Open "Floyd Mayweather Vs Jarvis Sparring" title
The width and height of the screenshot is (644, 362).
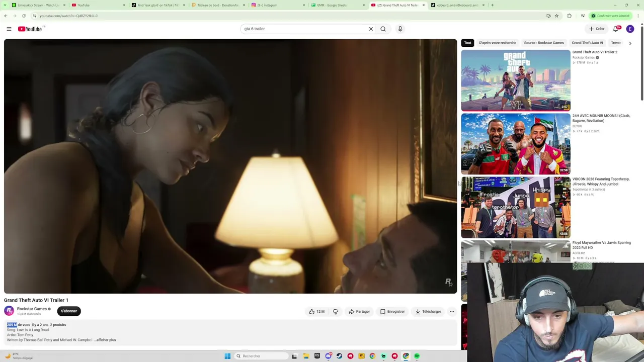click(x=602, y=245)
